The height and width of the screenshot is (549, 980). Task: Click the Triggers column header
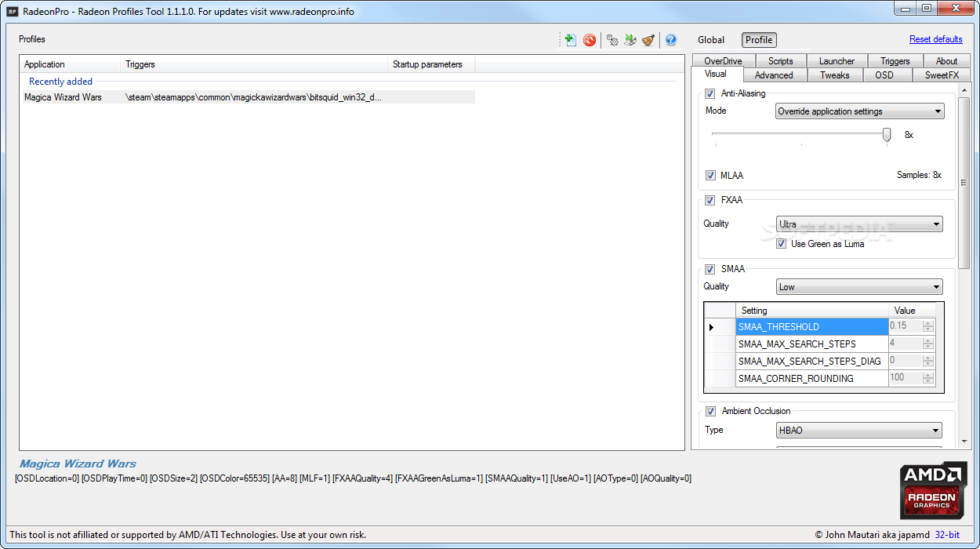[x=255, y=64]
